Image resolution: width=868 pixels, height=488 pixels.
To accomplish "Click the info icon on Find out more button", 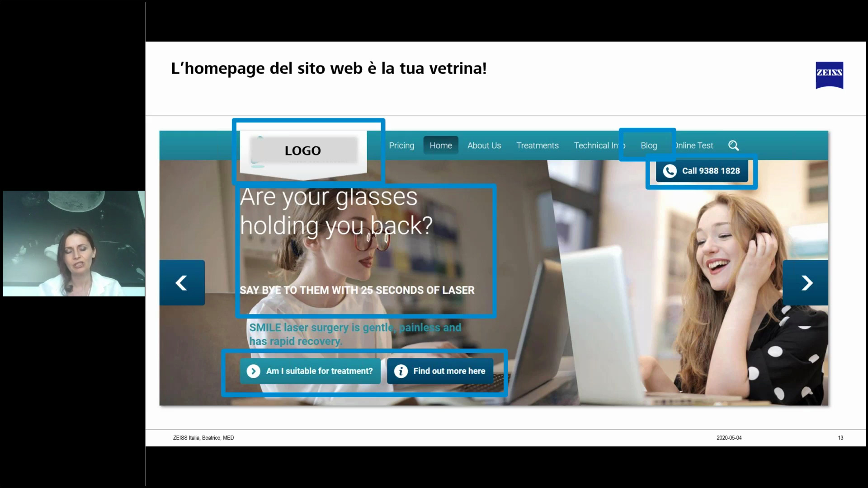I will click(x=401, y=371).
